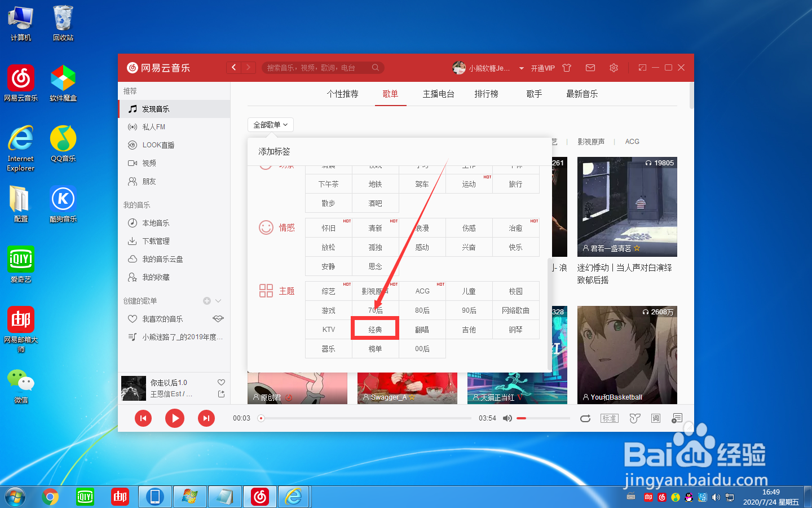Toggle the loop playback mode icon
This screenshot has width=812, height=508.
tap(585, 418)
